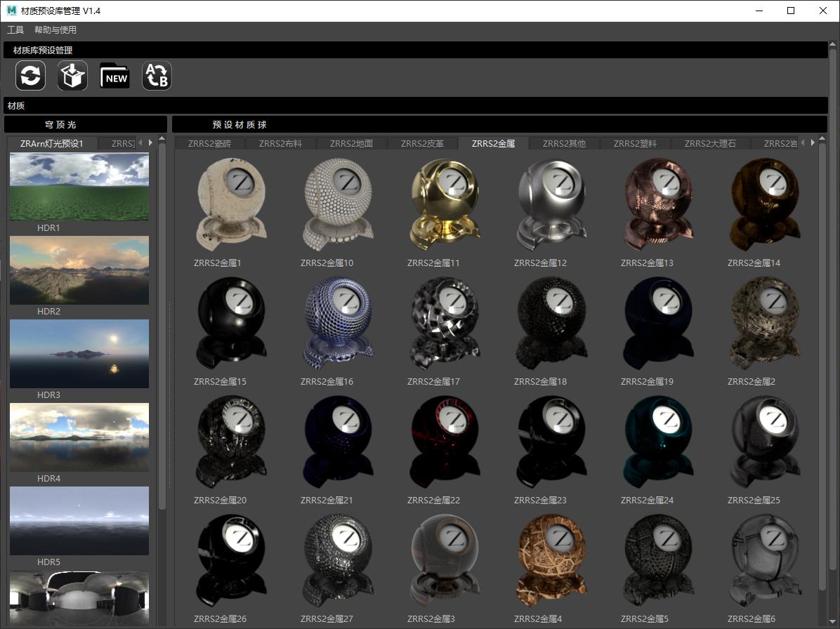
Task: Click the material grid vertical scrollbar
Action: tap(822, 351)
